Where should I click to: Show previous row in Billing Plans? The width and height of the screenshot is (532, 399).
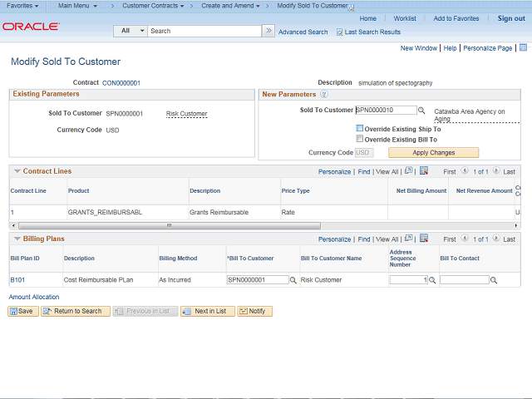tap(465, 239)
